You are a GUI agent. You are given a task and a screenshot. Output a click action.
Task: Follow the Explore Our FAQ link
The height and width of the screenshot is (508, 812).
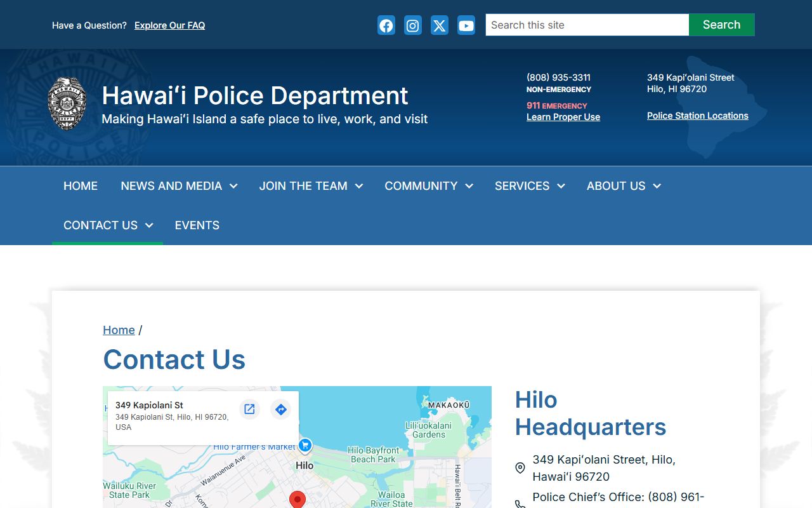pyautogui.click(x=169, y=25)
